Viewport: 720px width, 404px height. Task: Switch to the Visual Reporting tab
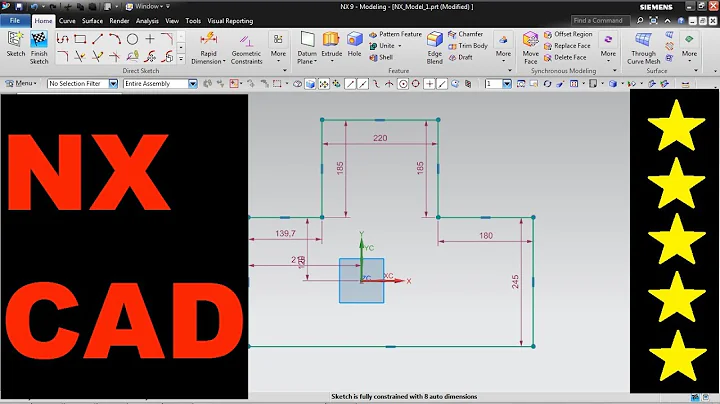click(230, 21)
